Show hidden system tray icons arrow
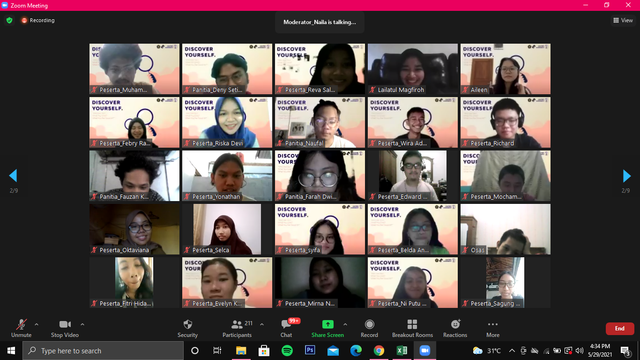 [x=512, y=351]
